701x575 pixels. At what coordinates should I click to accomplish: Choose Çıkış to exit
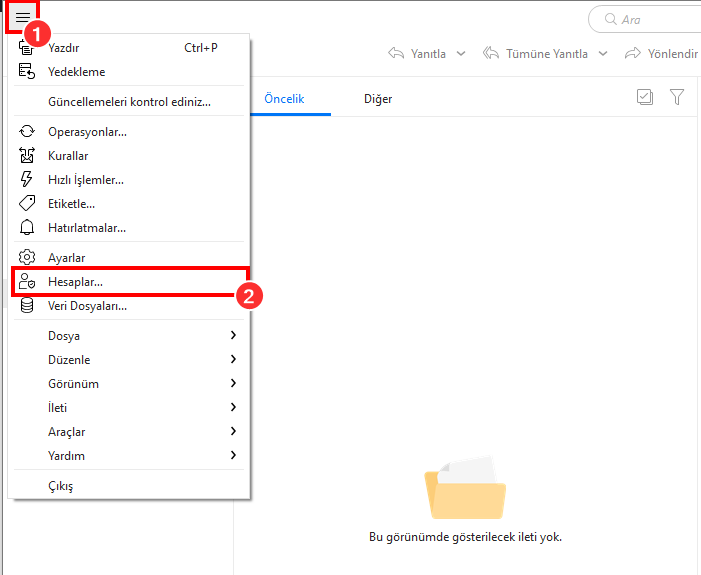(x=60, y=486)
